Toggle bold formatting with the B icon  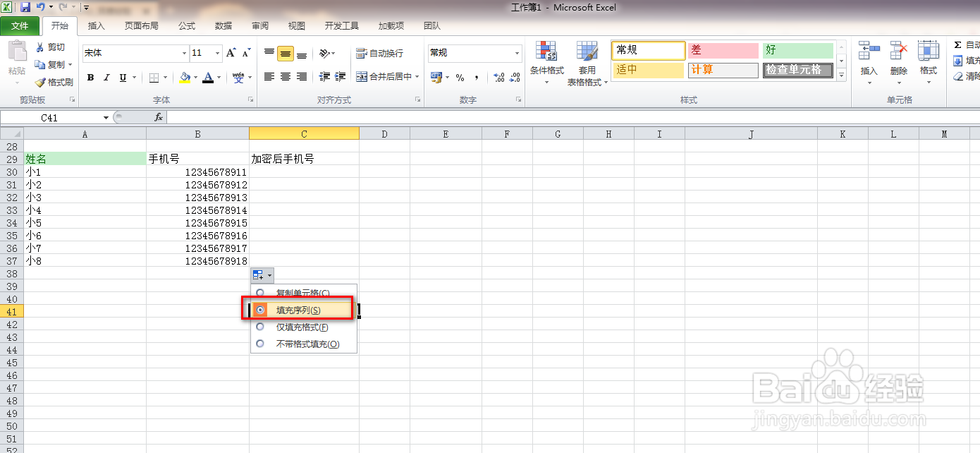[x=90, y=78]
